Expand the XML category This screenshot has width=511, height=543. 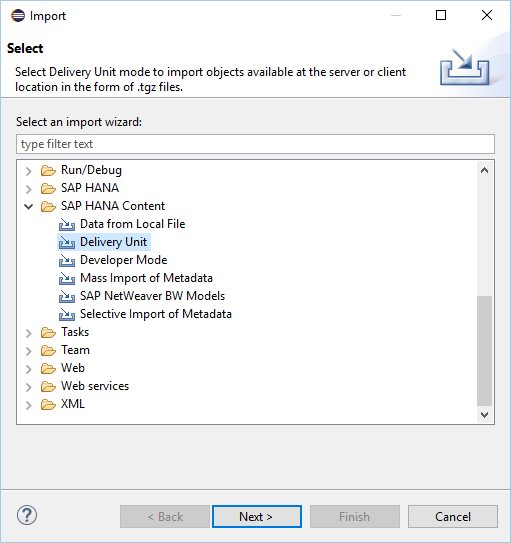(29, 405)
